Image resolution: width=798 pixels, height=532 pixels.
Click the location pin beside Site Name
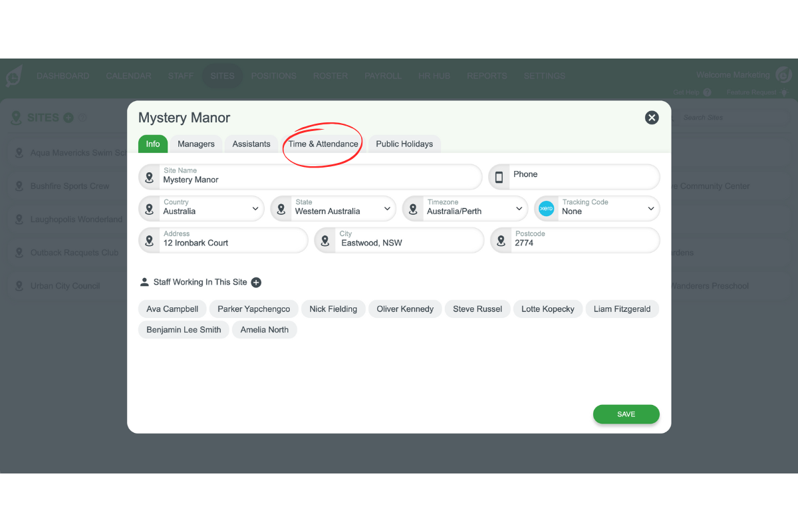tap(150, 178)
